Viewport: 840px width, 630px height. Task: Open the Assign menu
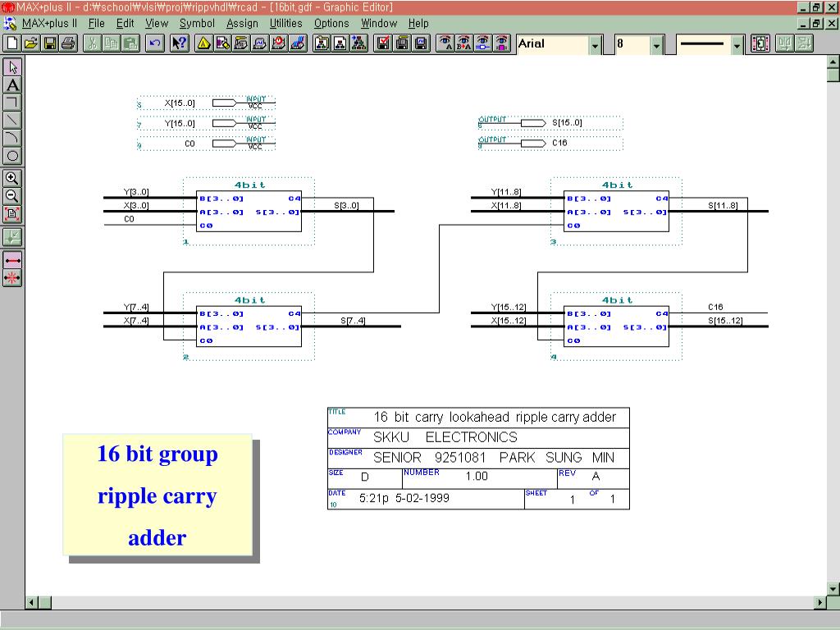click(242, 23)
